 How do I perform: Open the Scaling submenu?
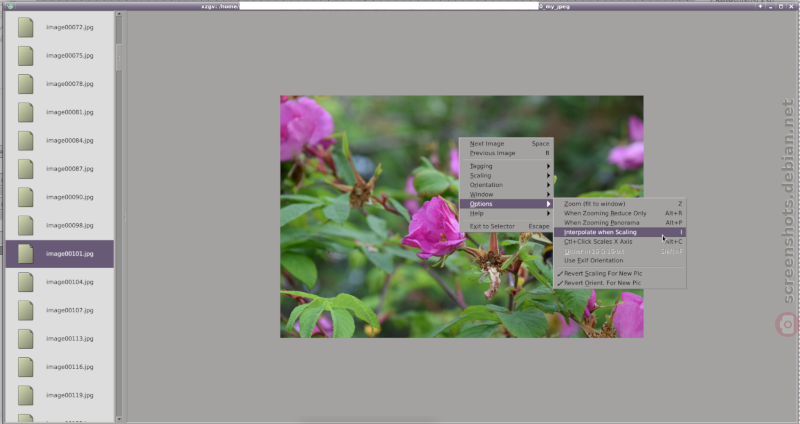(x=506, y=176)
